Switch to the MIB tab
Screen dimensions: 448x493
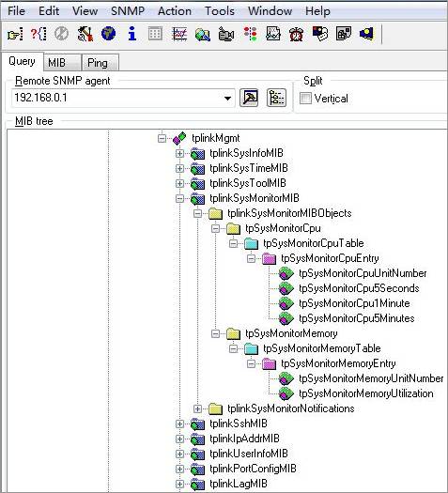[57, 63]
